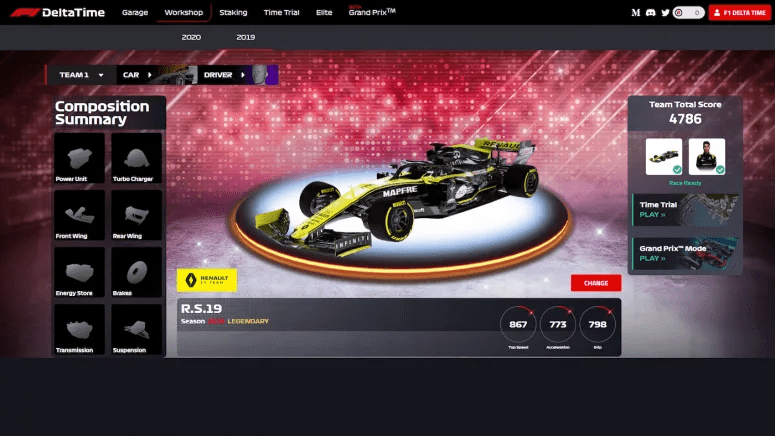Click the Acceleration 773 gauge
The image size is (775, 436).
(x=558, y=325)
